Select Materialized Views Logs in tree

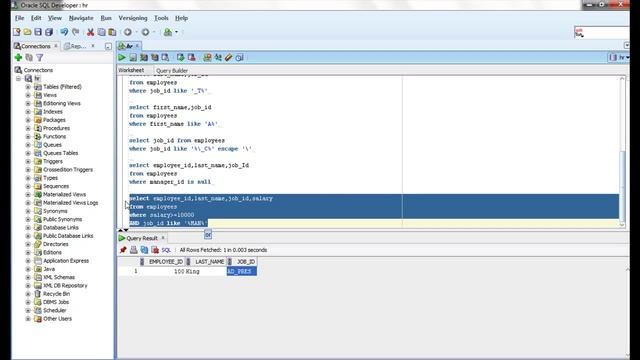point(70,203)
